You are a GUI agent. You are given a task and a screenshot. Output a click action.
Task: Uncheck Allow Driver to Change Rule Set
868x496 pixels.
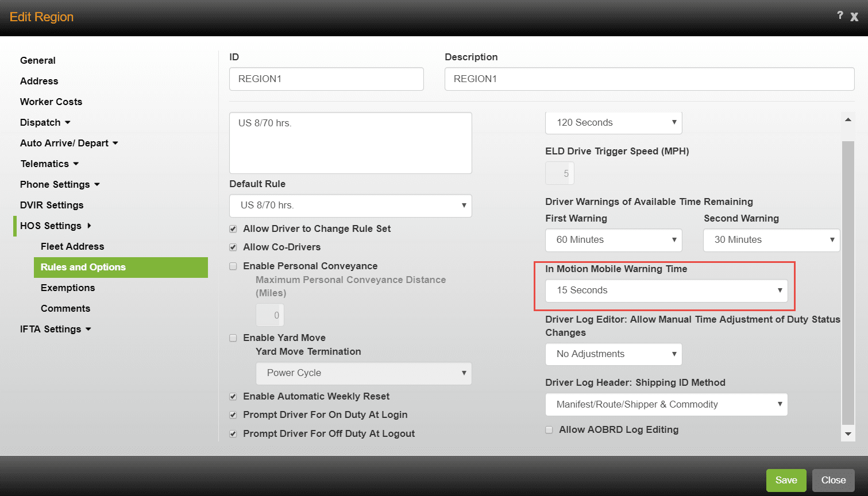point(233,229)
